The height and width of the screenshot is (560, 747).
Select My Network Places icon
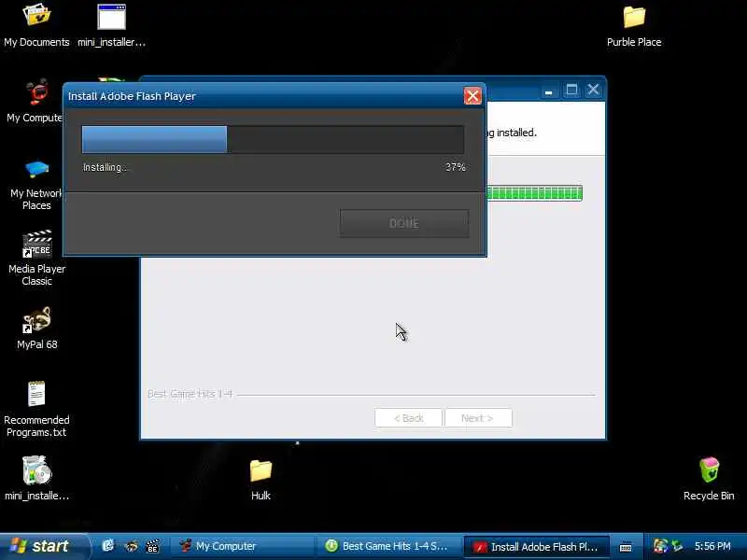pos(36,185)
